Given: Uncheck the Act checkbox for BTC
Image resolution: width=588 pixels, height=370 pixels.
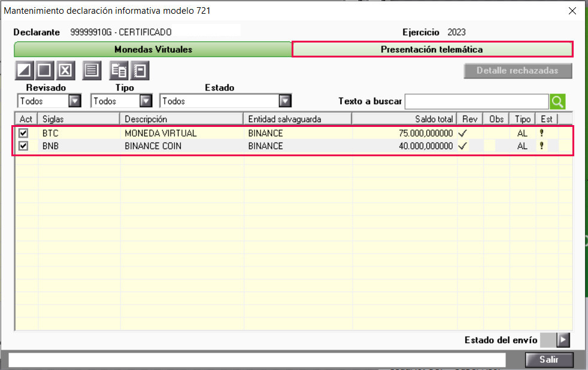Looking at the screenshot, I should (x=23, y=133).
